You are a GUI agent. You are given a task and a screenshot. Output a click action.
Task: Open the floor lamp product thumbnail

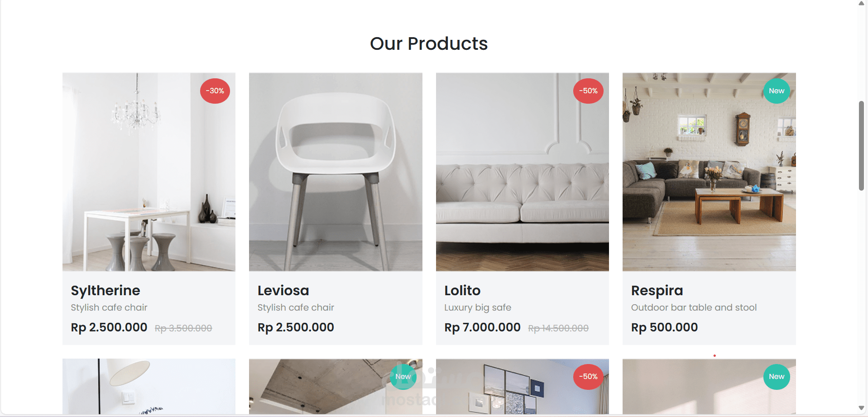point(149,387)
